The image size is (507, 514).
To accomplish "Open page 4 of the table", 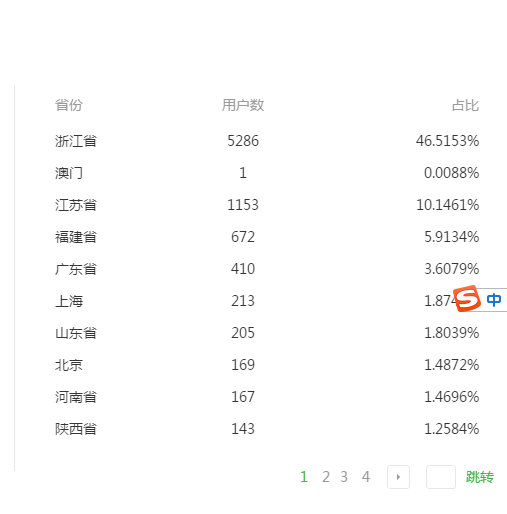I will pos(366,477).
